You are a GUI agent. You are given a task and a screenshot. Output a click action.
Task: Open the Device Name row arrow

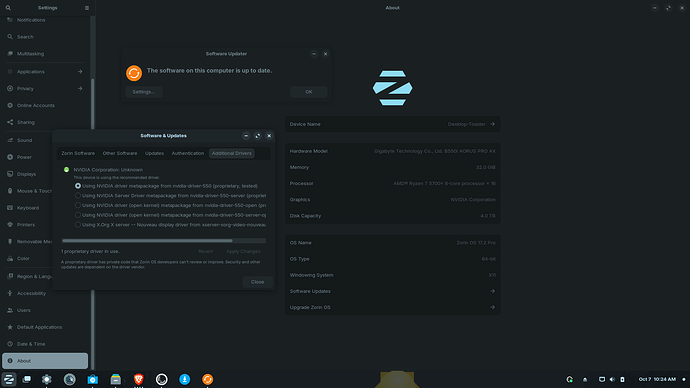point(492,124)
